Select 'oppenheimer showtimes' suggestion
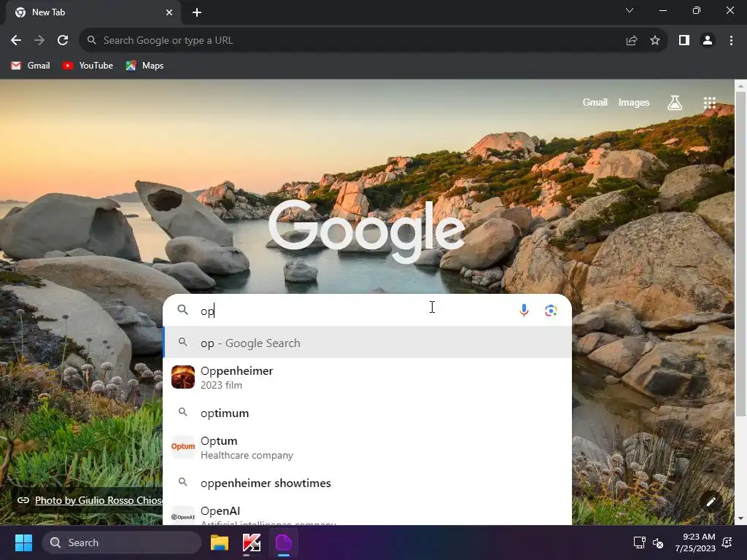 [x=368, y=483]
